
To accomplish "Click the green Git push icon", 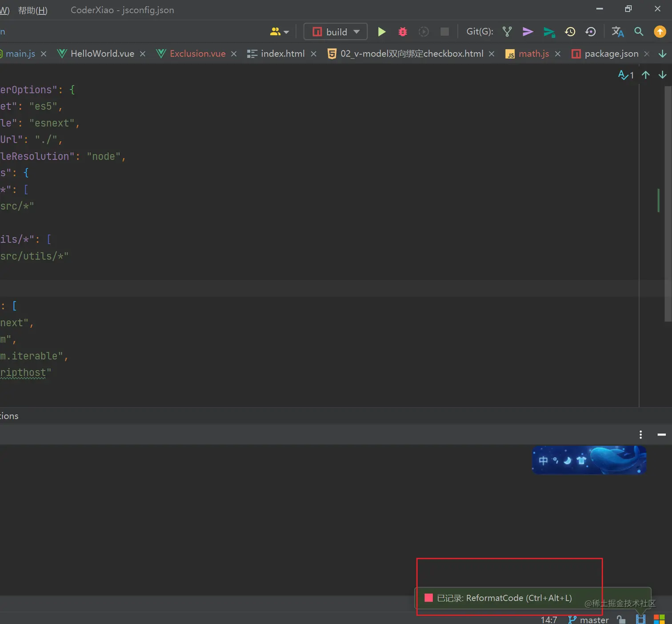I will (549, 32).
